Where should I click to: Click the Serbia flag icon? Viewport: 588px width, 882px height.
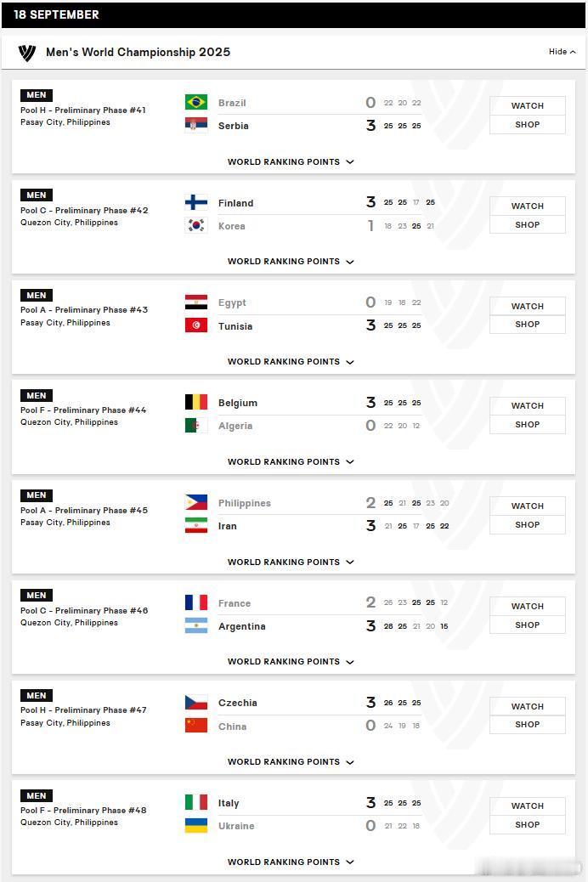coord(195,125)
